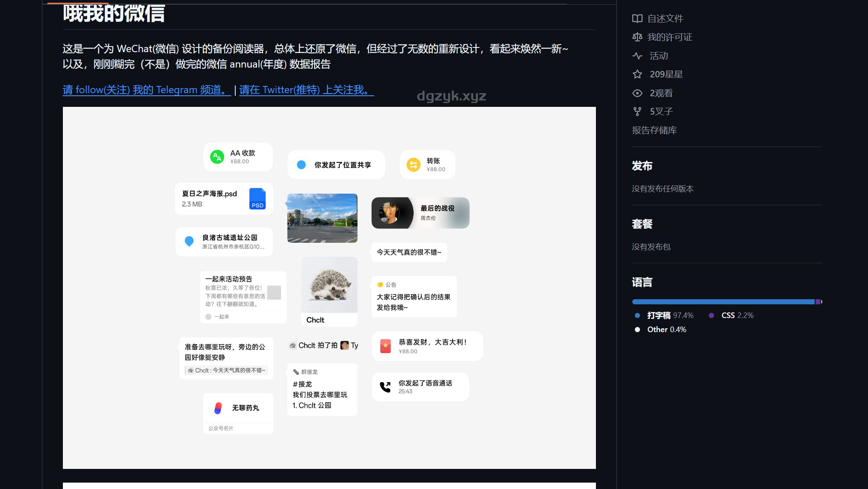The image size is (868, 489).
Task: Click the green AA 收款 icon
Action: [x=217, y=157]
